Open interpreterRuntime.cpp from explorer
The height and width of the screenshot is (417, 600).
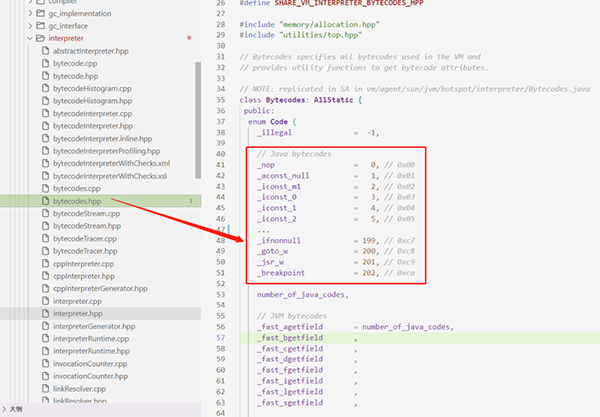coord(91,339)
